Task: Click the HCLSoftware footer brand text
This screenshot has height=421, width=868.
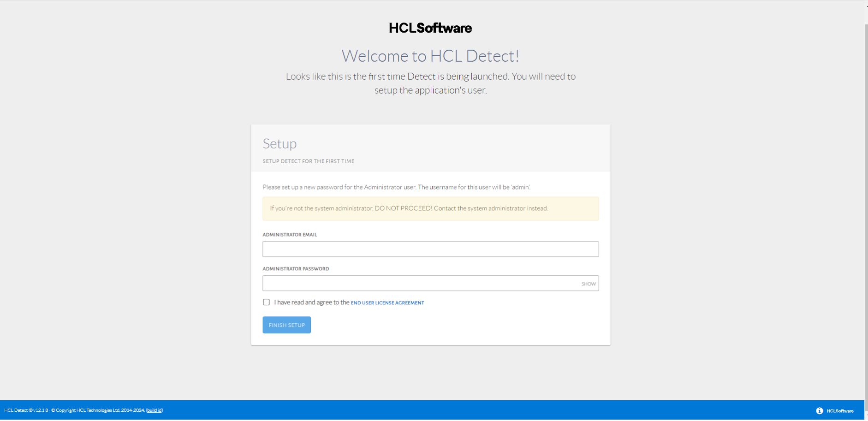Action: click(840, 411)
